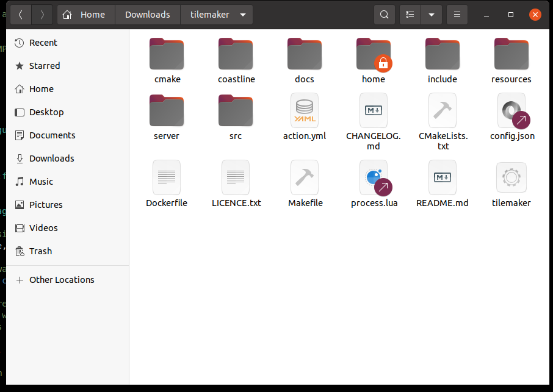Open the CMakeLists.txt file
The image size is (553, 392).
coord(442,116)
